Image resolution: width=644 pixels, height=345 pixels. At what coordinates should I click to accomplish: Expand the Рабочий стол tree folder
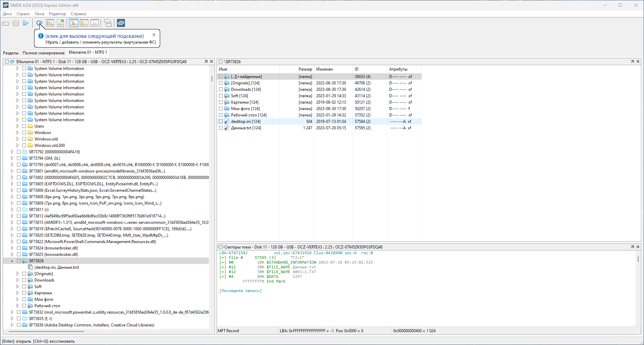(x=18, y=306)
